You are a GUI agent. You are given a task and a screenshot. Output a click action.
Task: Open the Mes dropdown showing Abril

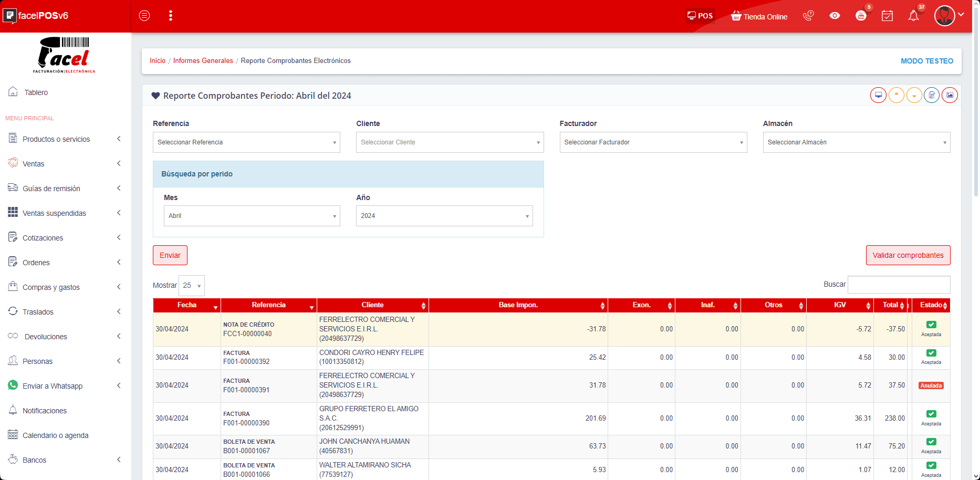[x=252, y=216]
